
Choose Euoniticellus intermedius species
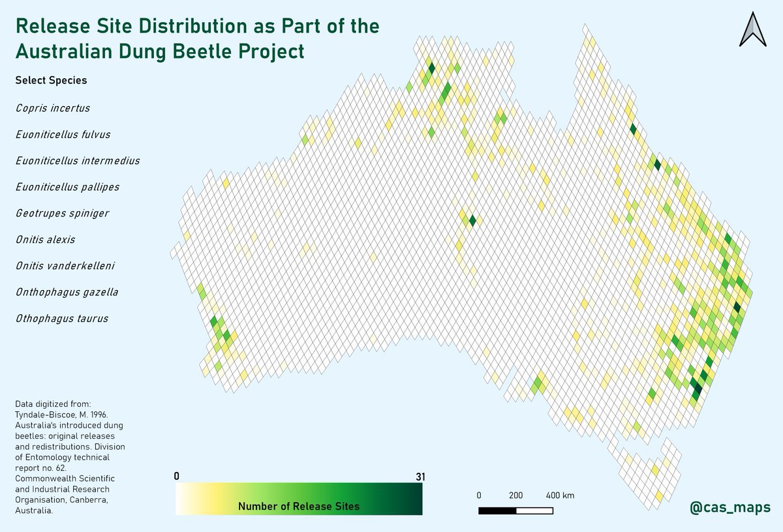click(x=77, y=160)
